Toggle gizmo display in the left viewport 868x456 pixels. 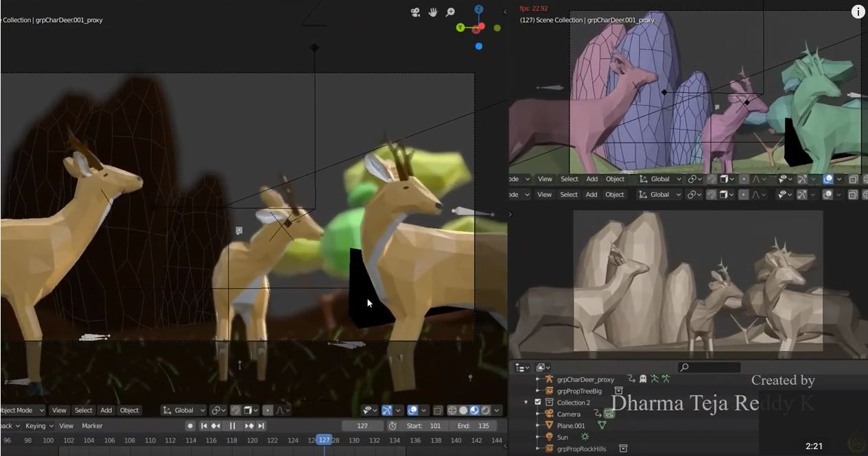[387, 410]
